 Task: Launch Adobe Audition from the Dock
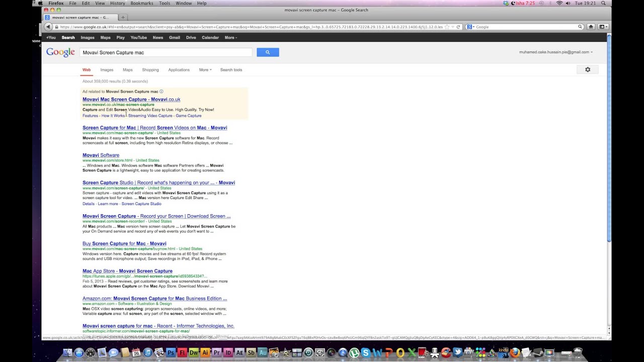(x=263, y=353)
